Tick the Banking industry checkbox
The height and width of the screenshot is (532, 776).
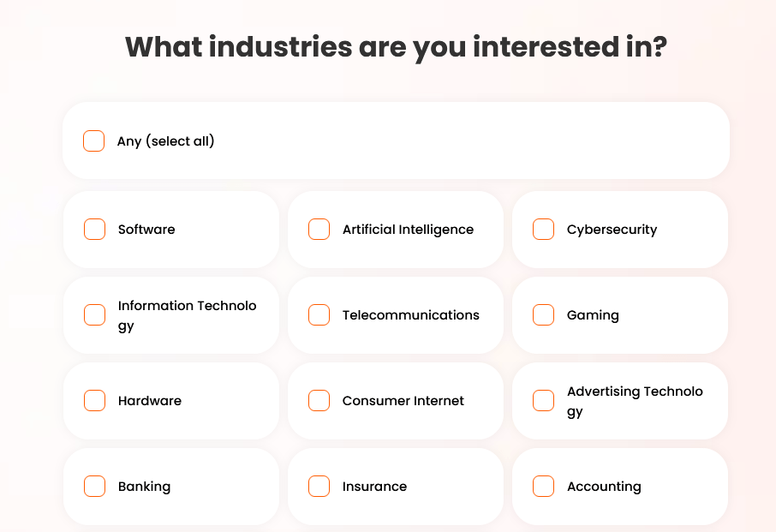[94, 486]
